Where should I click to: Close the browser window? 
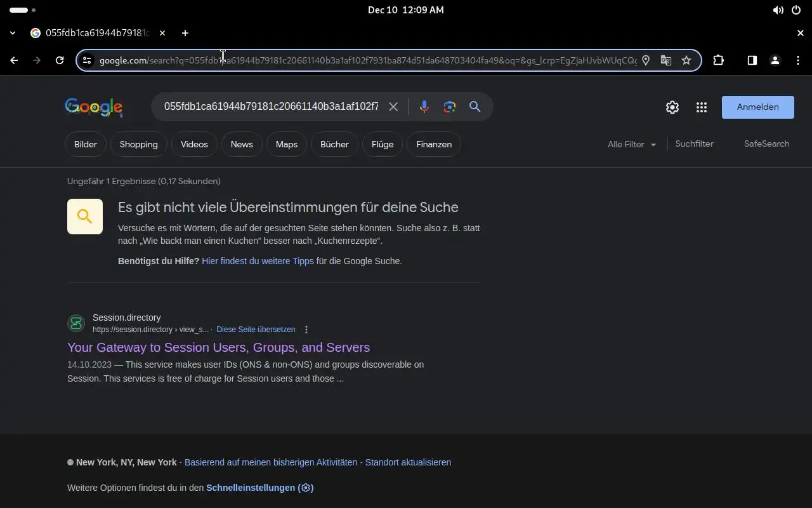coord(801,33)
